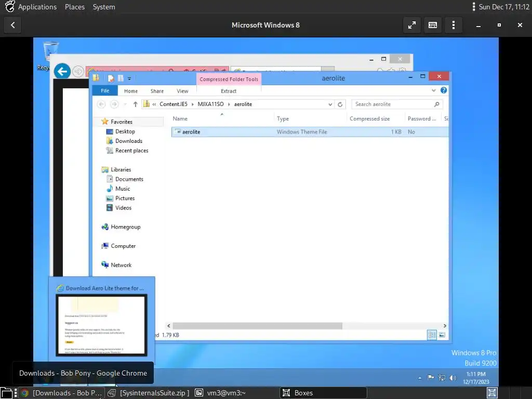Go back in Boxes header bar
Viewport: 532px width, 399px height.
[12, 25]
